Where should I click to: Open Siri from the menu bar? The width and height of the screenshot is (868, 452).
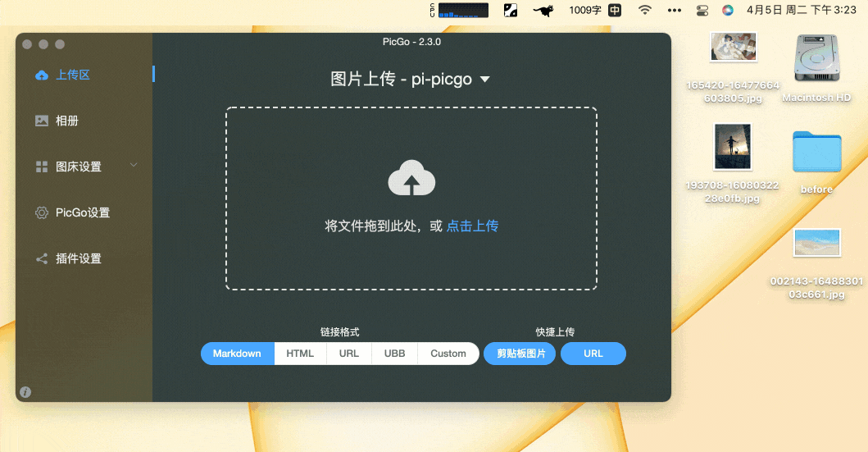click(727, 10)
